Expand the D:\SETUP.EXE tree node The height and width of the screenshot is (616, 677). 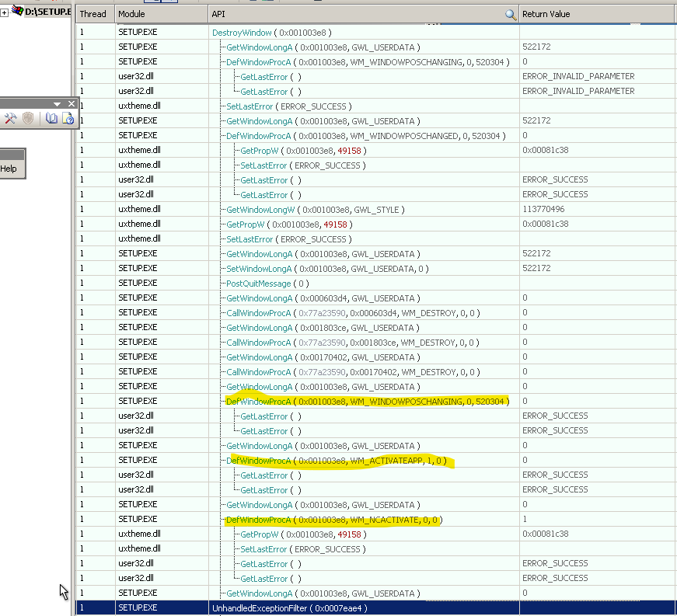(x=5, y=12)
